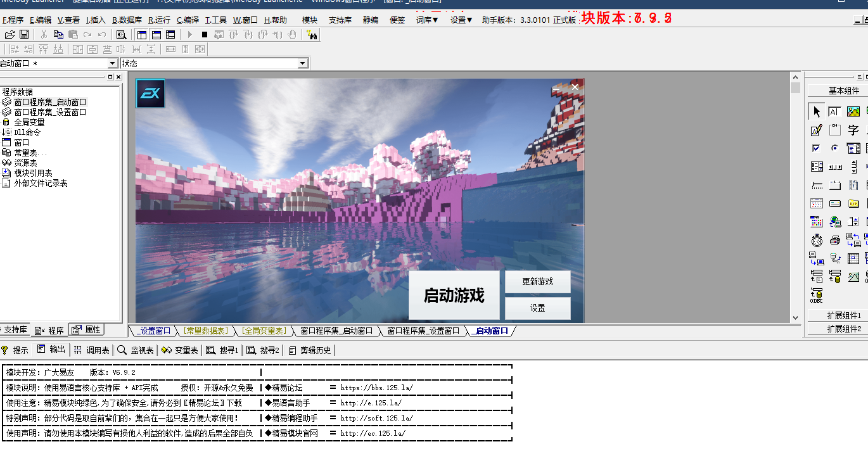
Task: Click the design area vertical scrollbar down arrow
Action: (x=796, y=317)
